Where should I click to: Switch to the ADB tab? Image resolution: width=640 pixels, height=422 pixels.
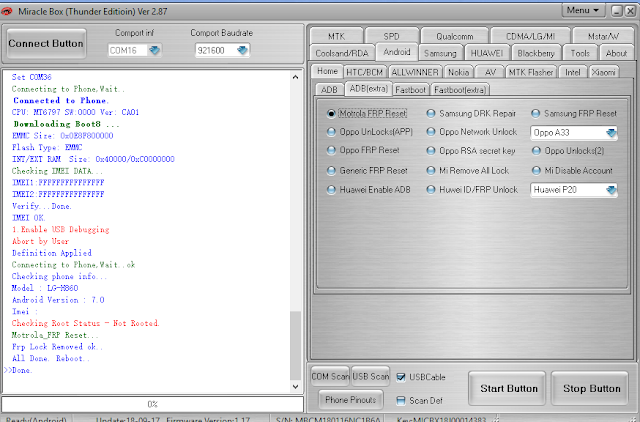[x=329, y=90]
